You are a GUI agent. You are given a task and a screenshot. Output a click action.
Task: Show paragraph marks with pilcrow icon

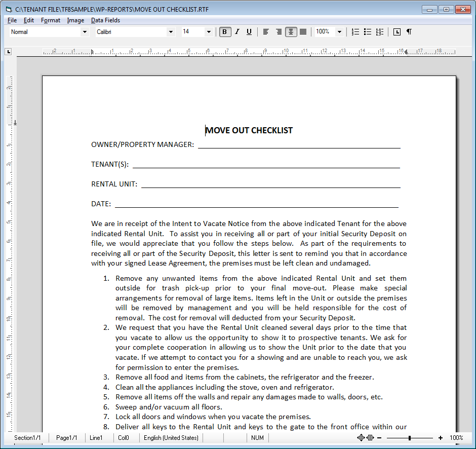click(409, 32)
